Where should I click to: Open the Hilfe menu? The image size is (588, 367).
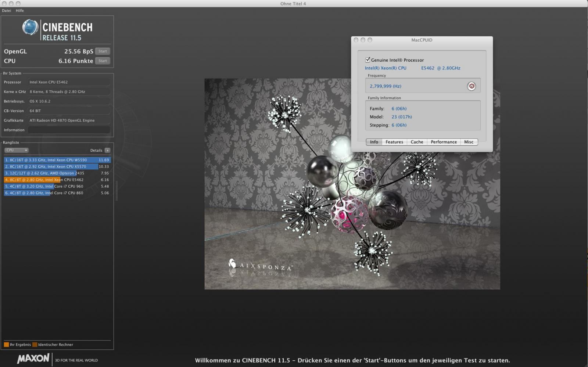(x=20, y=11)
